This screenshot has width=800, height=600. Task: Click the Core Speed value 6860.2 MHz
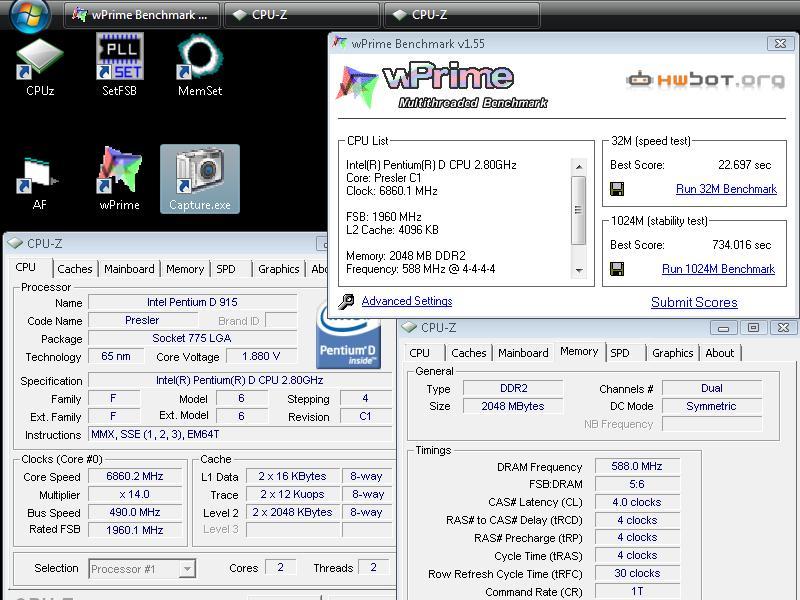tap(135, 476)
